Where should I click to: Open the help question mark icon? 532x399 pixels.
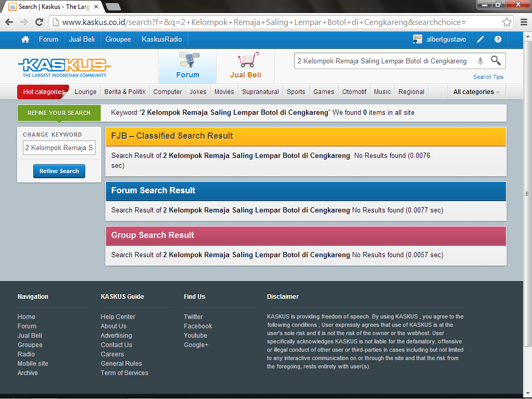point(498,39)
